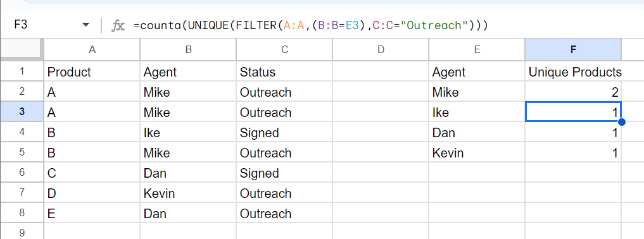
Task: Select column A header
Action: tap(92, 49)
